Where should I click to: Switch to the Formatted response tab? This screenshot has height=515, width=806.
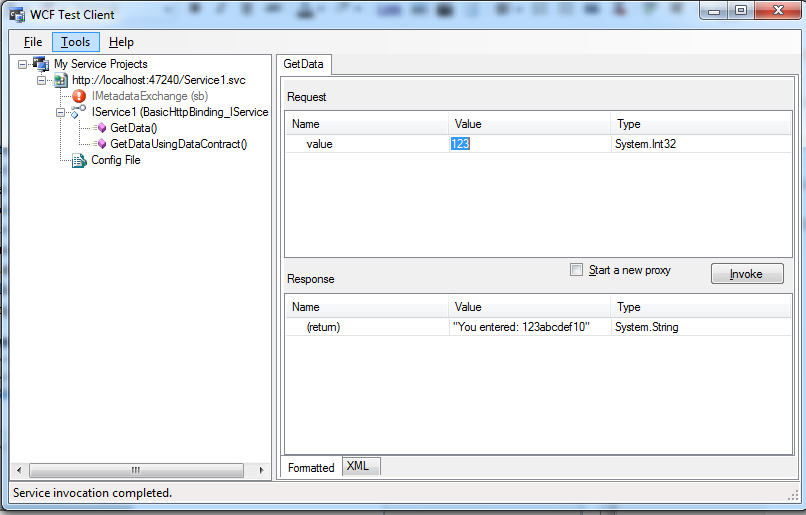coord(311,468)
